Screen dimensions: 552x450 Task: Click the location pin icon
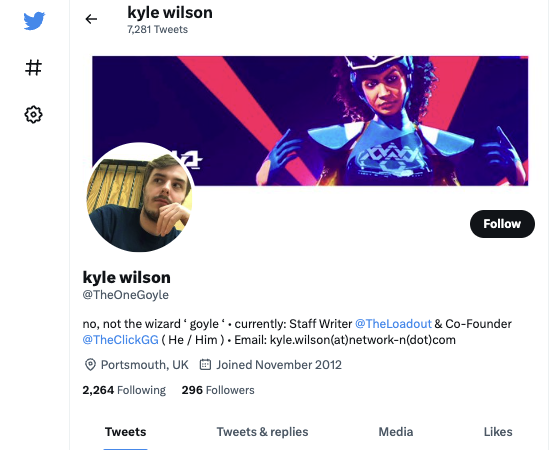pyautogui.click(x=90, y=365)
